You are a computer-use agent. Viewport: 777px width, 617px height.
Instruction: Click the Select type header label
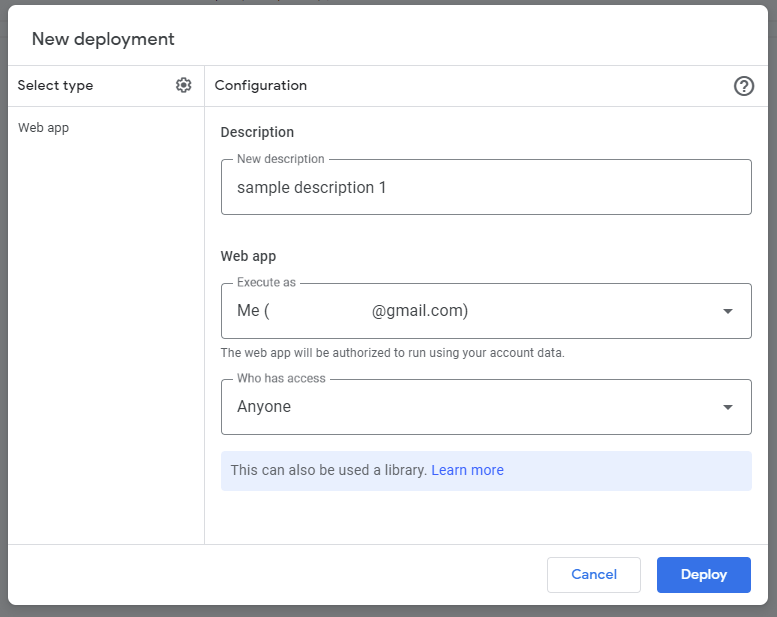[55, 86]
